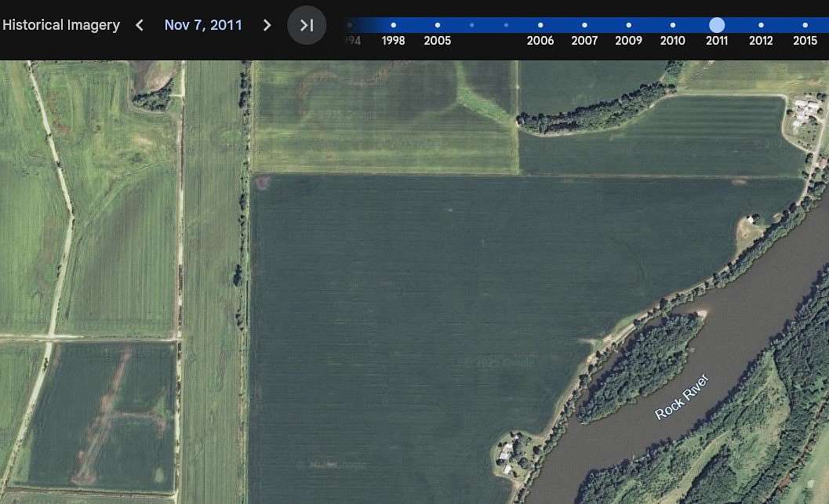Click the 2006 year label text
Viewport: 829px width, 504px height.
tap(540, 41)
